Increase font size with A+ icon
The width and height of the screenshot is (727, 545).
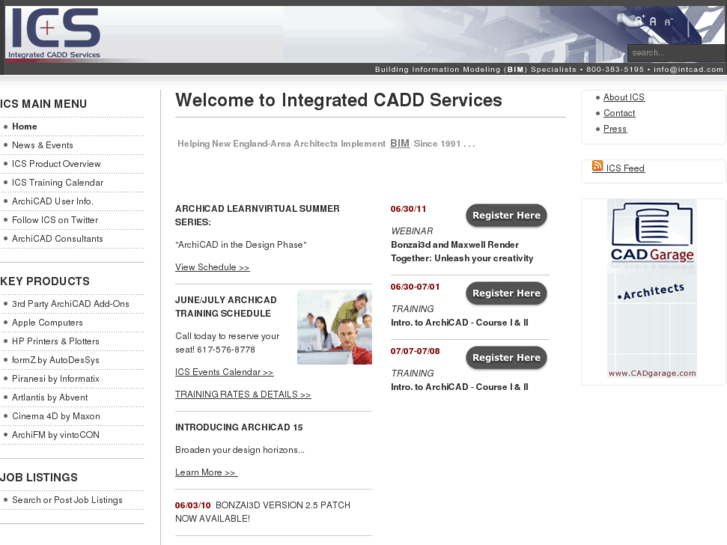640,20
